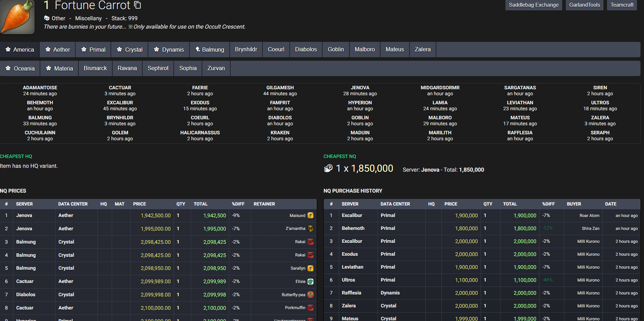Click the city icon next to retainer Sarallyn

pos(310,268)
